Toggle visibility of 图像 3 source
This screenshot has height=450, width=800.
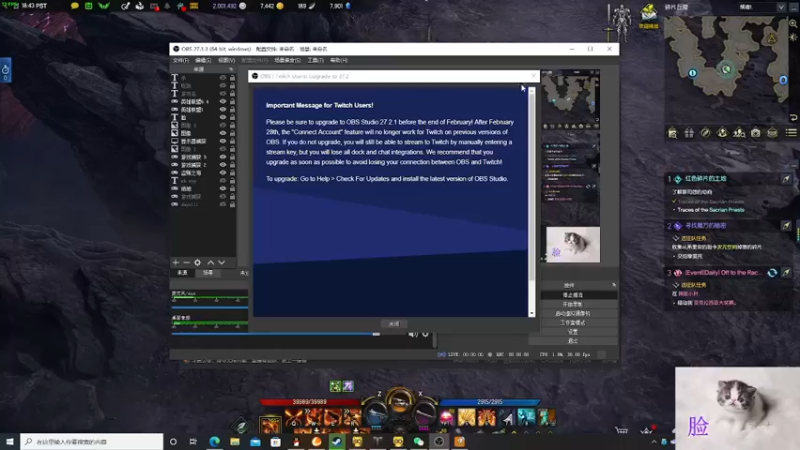point(222,125)
